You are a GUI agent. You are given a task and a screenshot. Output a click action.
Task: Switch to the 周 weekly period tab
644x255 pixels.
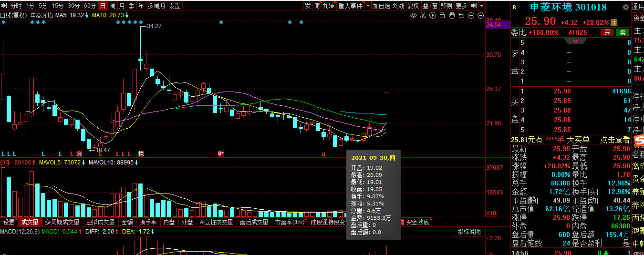113,6
